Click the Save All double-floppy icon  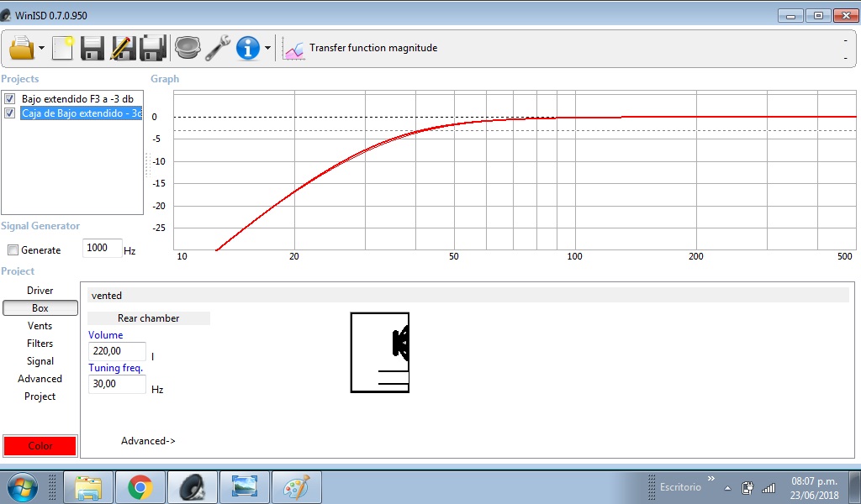click(153, 48)
